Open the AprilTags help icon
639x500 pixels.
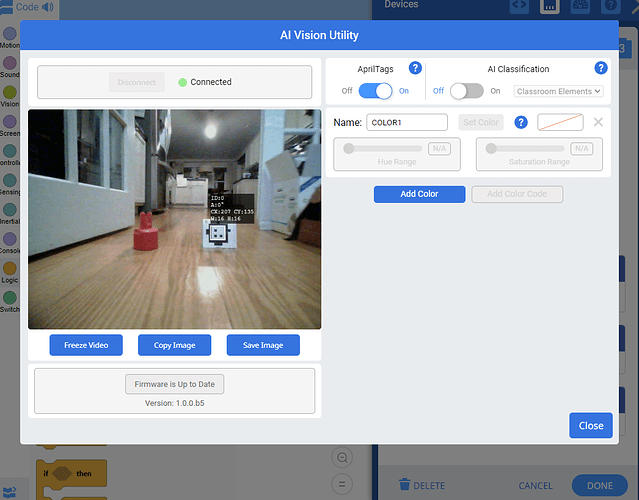(415, 68)
